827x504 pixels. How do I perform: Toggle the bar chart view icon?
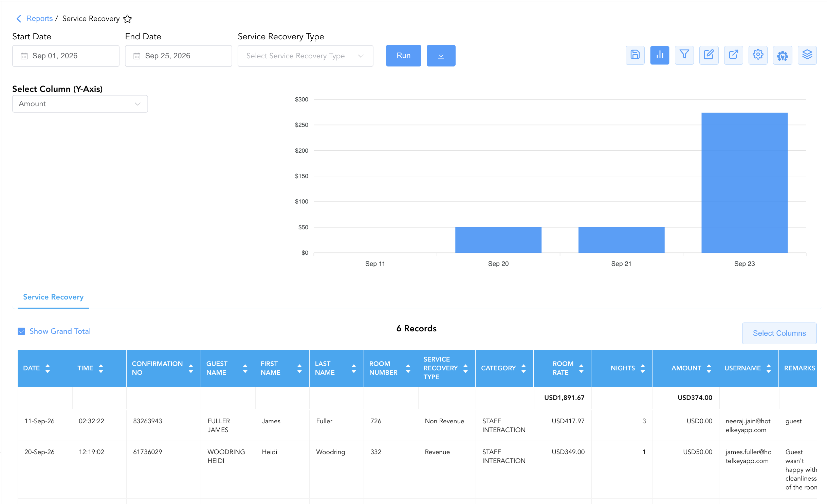pos(660,55)
